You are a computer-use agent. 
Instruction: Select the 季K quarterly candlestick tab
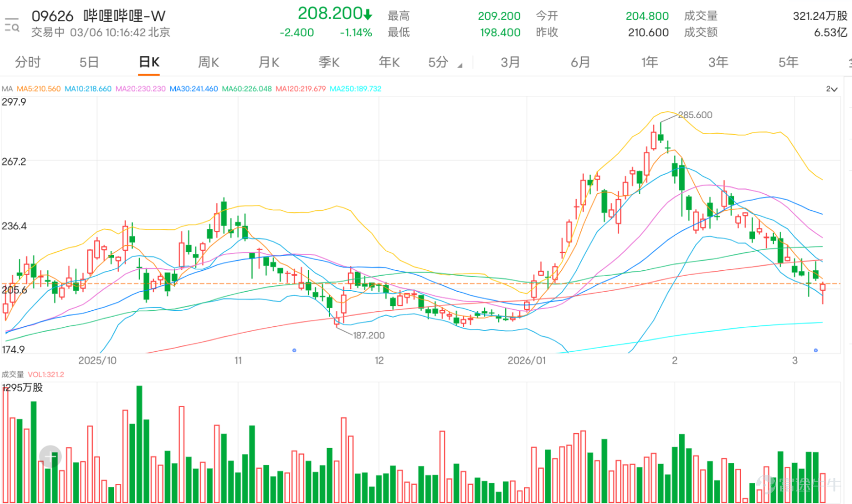tap(329, 62)
